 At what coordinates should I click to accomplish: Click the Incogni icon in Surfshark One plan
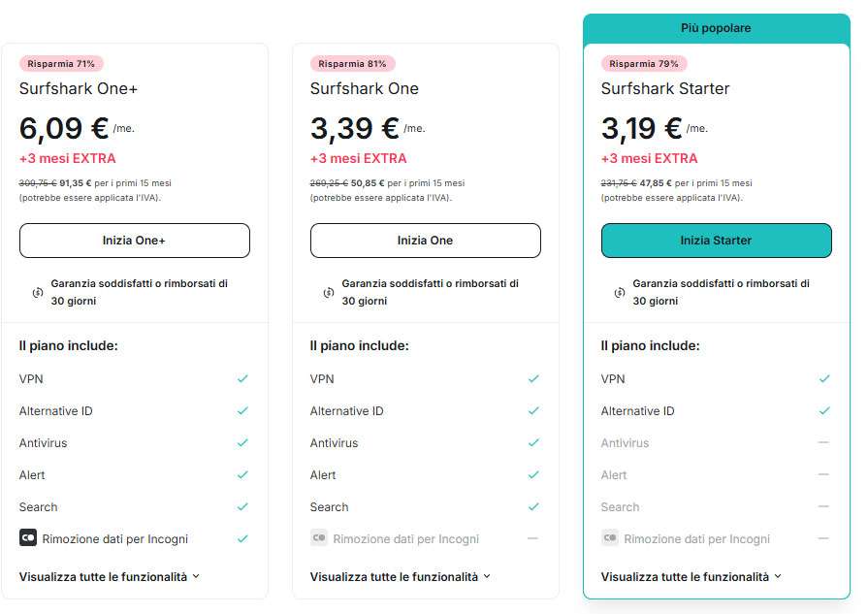click(318, 537)
